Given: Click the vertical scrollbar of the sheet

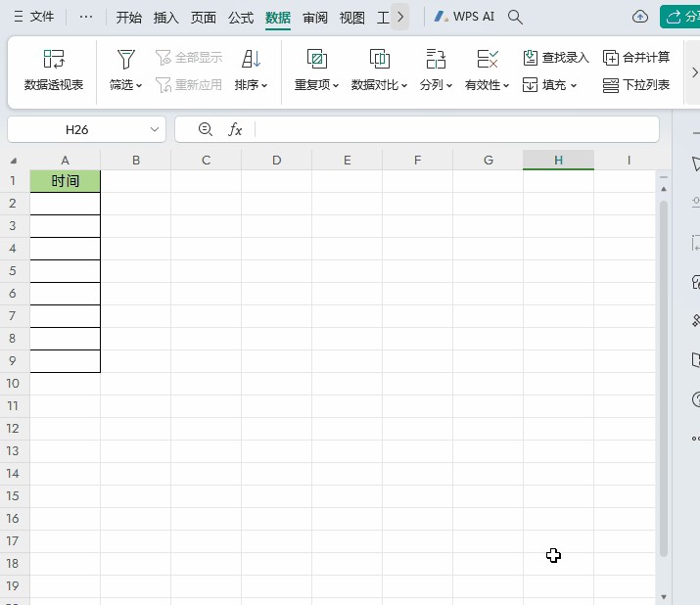Looking at the screenshot, I should (664, 372).
